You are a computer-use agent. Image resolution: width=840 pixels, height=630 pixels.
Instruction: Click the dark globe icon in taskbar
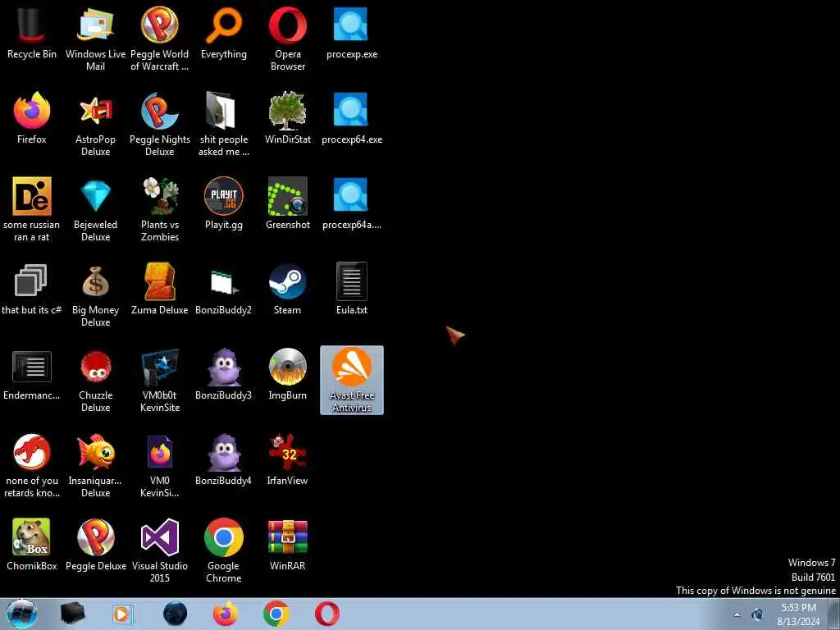pos(175,614)
